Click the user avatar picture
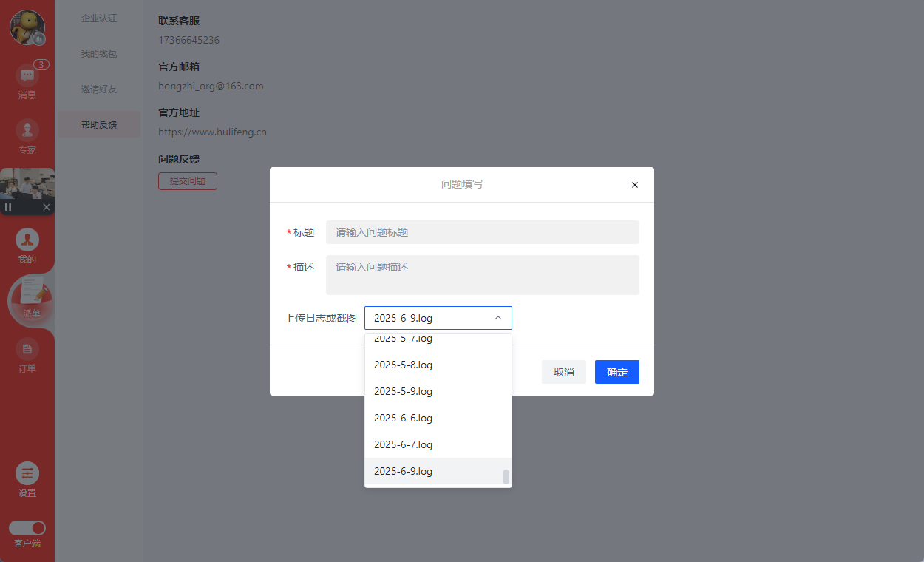Image resolution: width=924 pixels, height=562 pixels. click(27, 27)
